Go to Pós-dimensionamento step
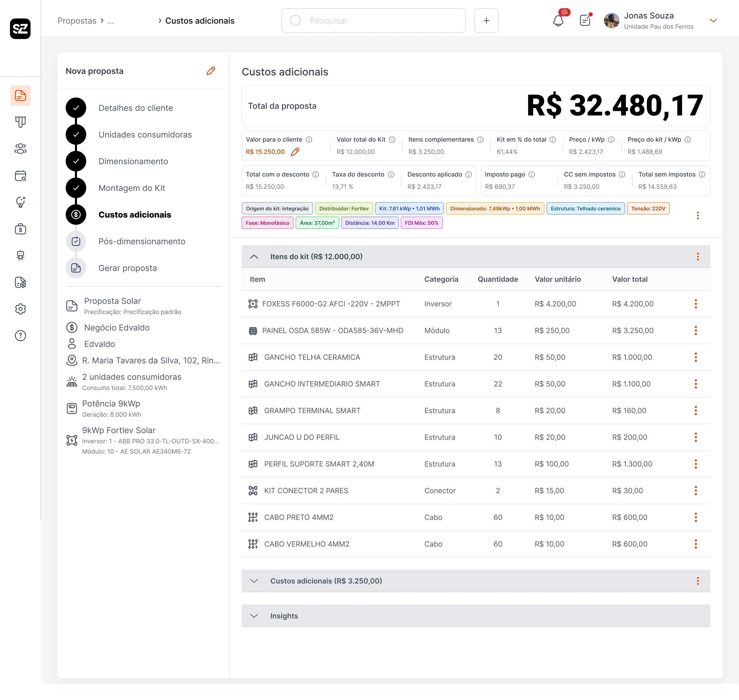The width and height of the screenshot is (739, 700). [142, 241]
